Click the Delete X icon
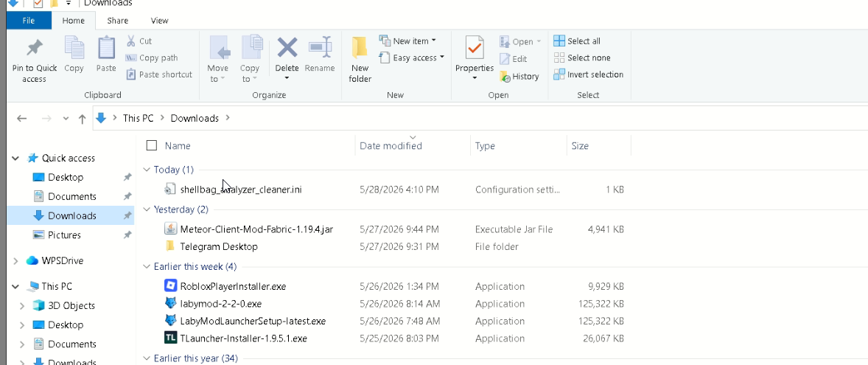This screenshot has height=365, width=868. pyautogui.click(x=287, y=48)
